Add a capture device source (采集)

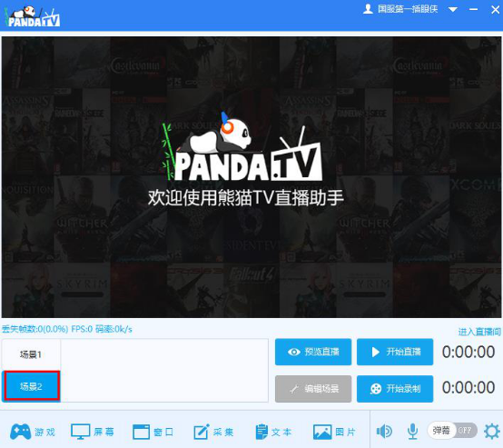click(x=213, y=432)
